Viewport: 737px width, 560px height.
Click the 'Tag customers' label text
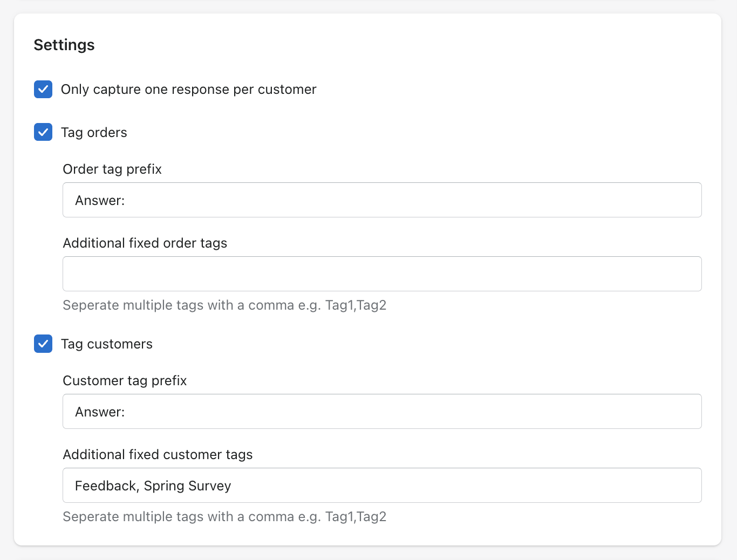click(x=107, y=344)
